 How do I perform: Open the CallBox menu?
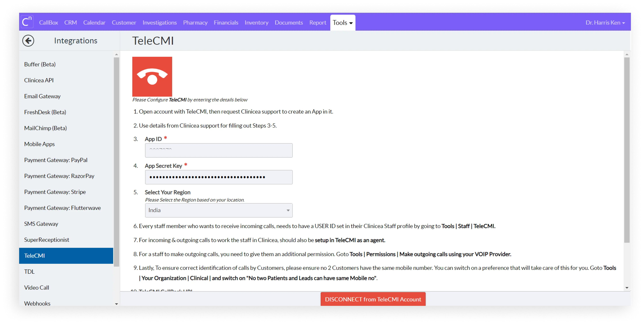48,22
